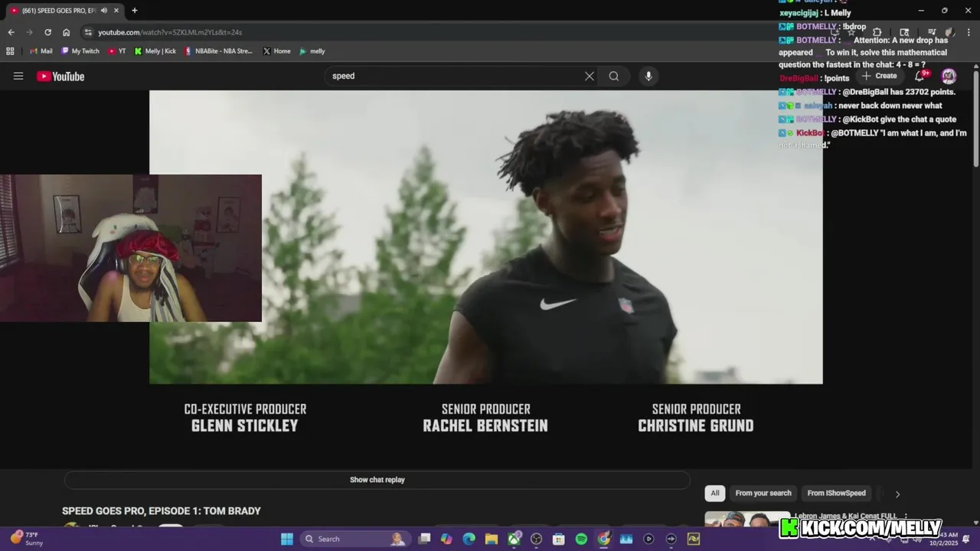
Task: Select the SPEED GOES PRO browser tab
Action: tap(65, 11)
